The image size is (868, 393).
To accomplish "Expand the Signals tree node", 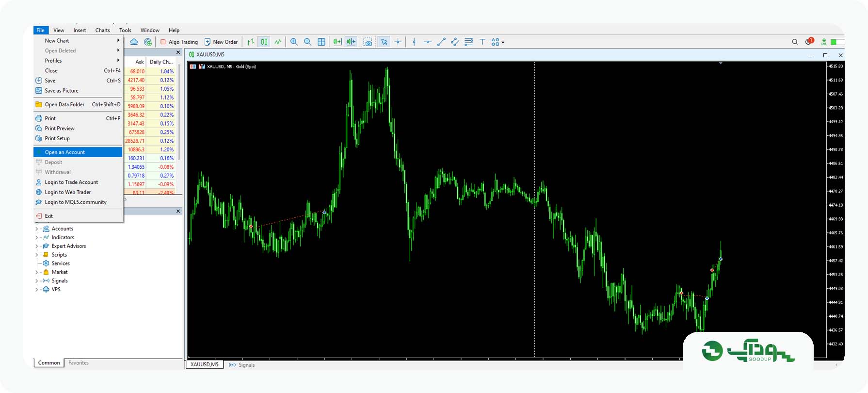I will tap(36, 281).
